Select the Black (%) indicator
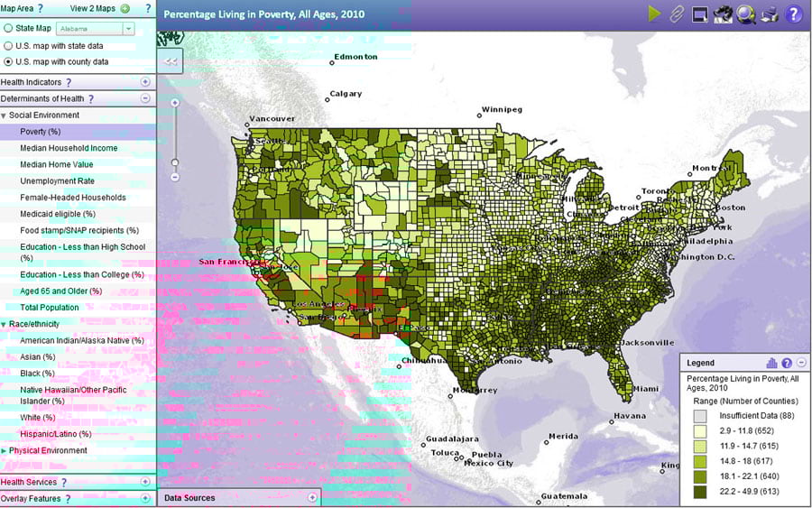812x508 pixels. (x=37, y=374)
